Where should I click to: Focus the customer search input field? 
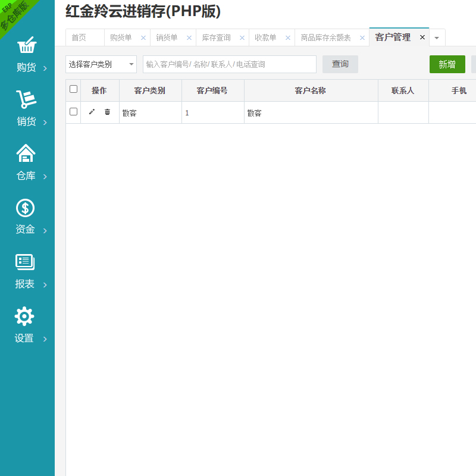[230, 64]
